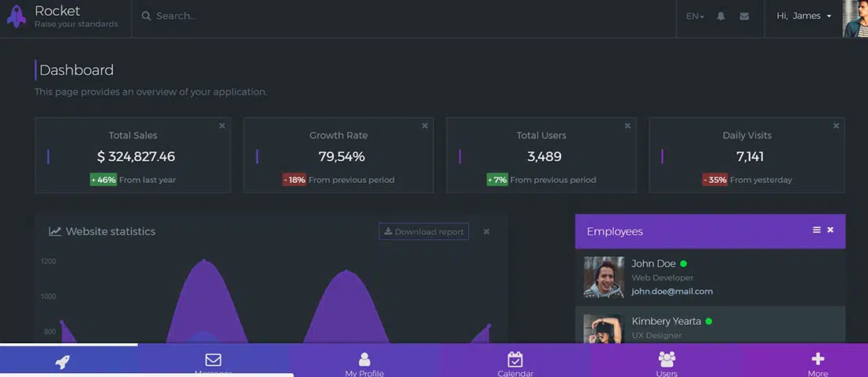Click the Download report button
The image size is (868, 377).
(424, 232)
